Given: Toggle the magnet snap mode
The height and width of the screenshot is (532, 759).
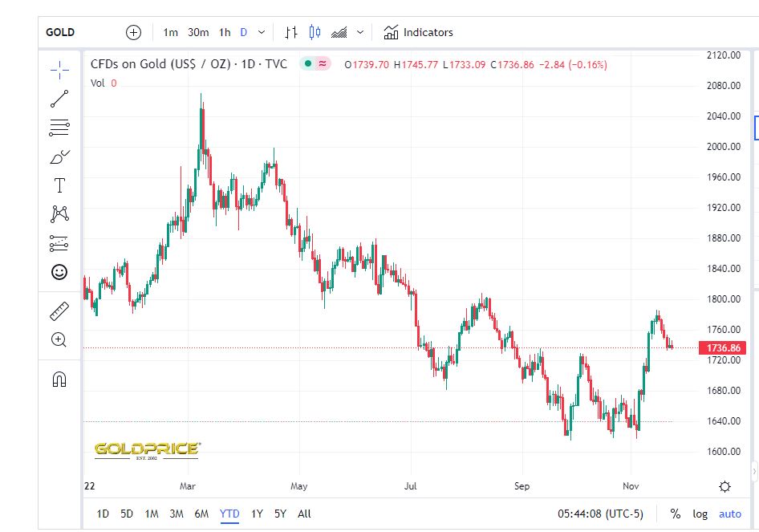Looking at the screenshot, I should pyautogui.click(x=59, y=379).
